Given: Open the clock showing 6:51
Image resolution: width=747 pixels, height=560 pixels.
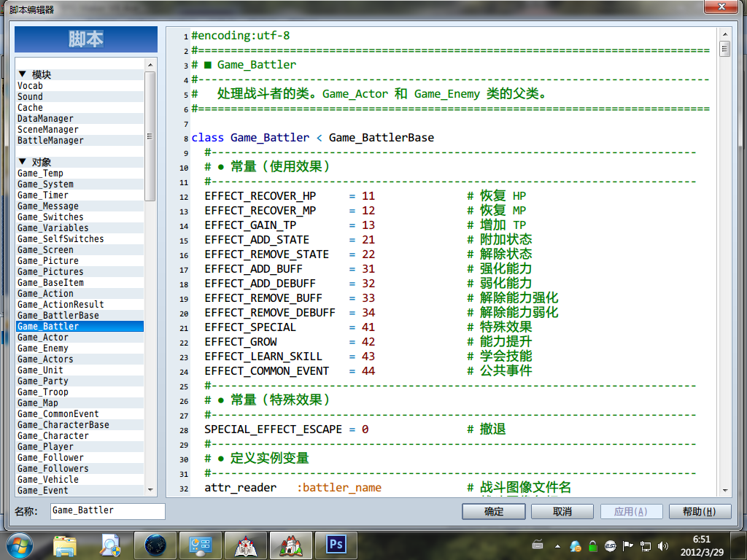Looking at the screenshot, I should coord(702,545).
